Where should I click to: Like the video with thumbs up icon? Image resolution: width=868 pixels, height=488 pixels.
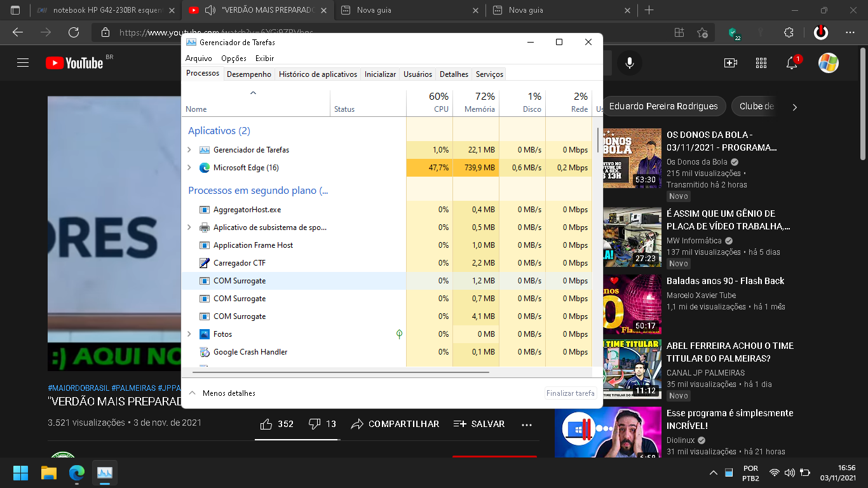tap(266, 423)
